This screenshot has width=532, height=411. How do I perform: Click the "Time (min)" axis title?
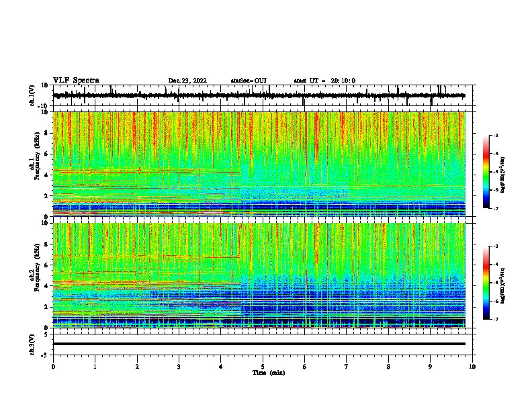click(x=269, y=373)
